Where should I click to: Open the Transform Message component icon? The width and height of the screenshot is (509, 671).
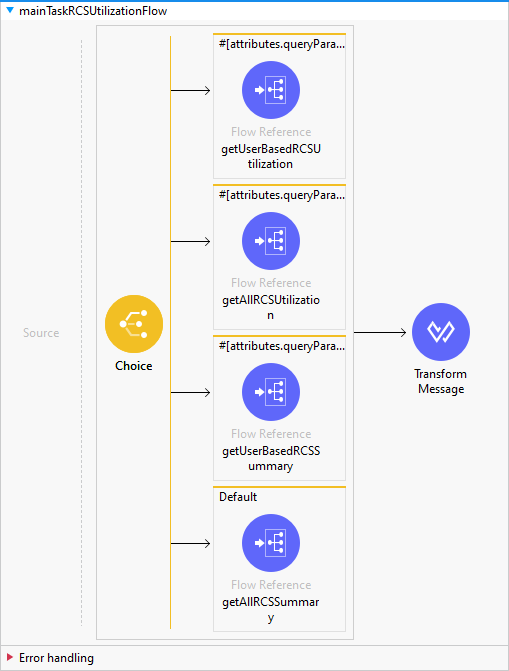click(x=441, y=332)
